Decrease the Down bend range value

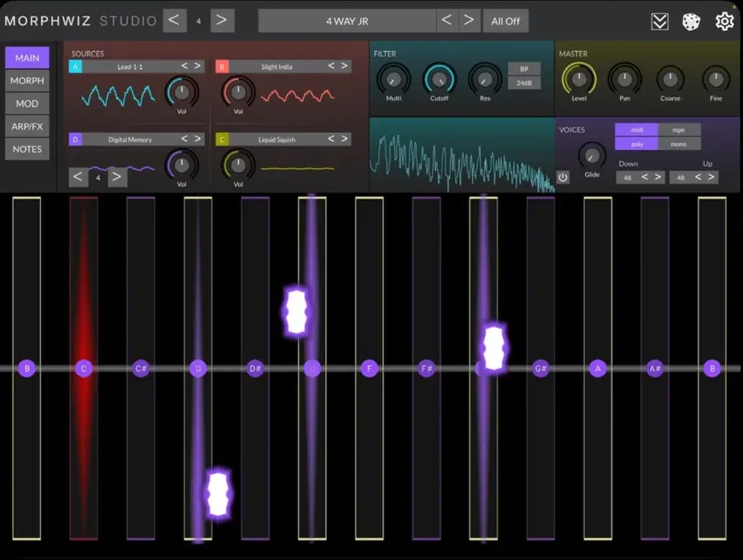tap(644, 177)
